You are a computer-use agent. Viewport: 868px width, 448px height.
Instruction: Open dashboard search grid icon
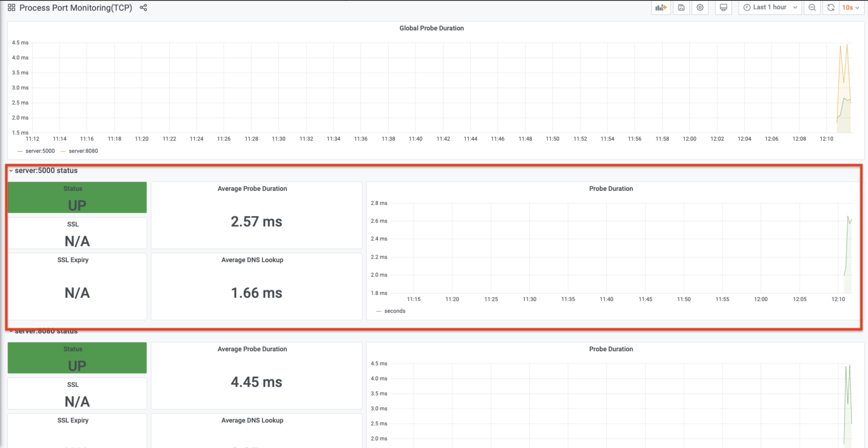point(11,7)
